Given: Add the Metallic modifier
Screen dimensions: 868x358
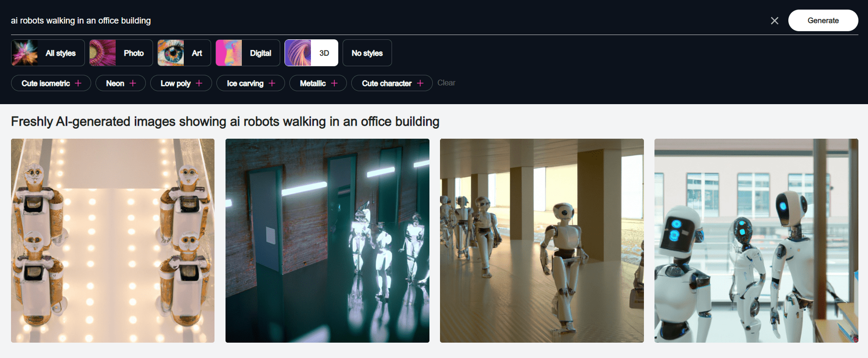Looking at the screenshot, I should [x=318, y=83].
